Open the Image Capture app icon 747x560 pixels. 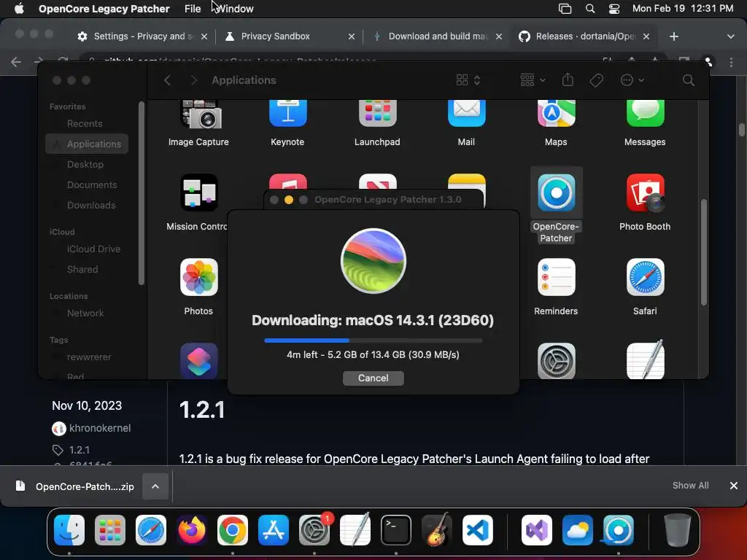coord(198,114)
